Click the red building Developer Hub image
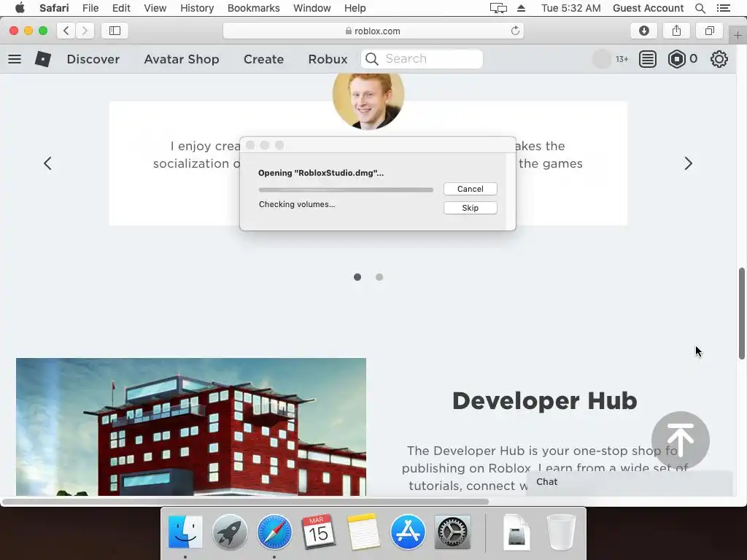This screenshot has width=747, height=560. coord(191,427)
